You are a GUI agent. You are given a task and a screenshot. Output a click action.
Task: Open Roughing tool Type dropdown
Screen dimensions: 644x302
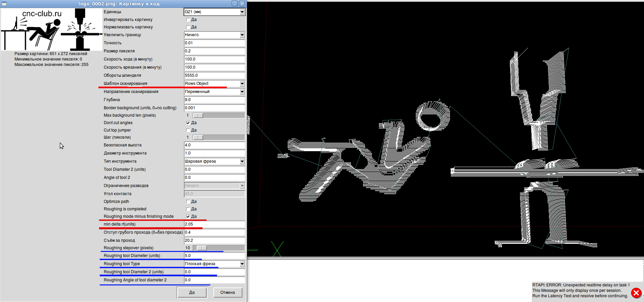tap(214, 264)
